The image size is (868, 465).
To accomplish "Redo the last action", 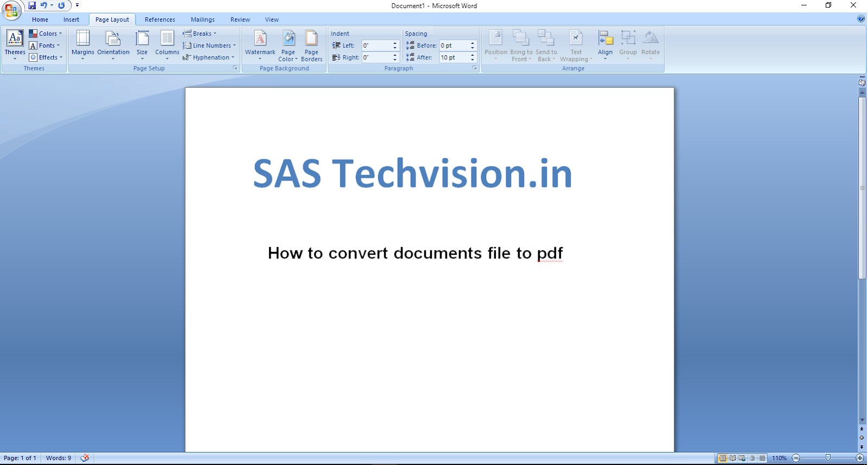I will [61, 5].
